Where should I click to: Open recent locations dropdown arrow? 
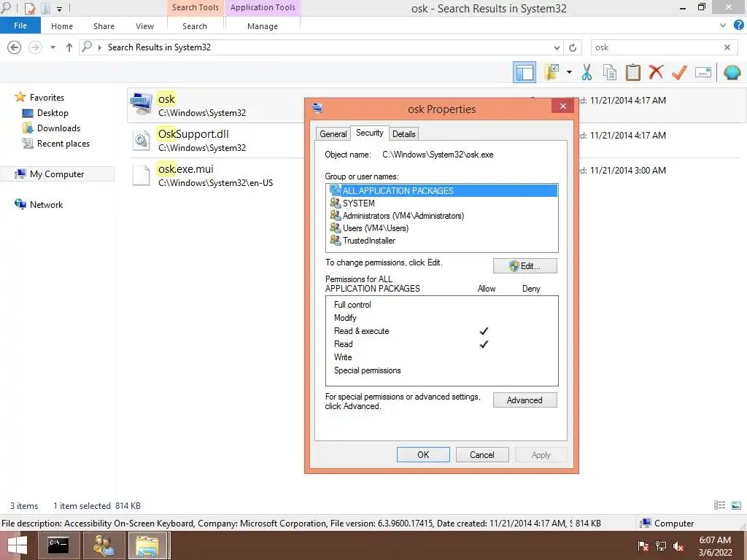click(53, 47)
